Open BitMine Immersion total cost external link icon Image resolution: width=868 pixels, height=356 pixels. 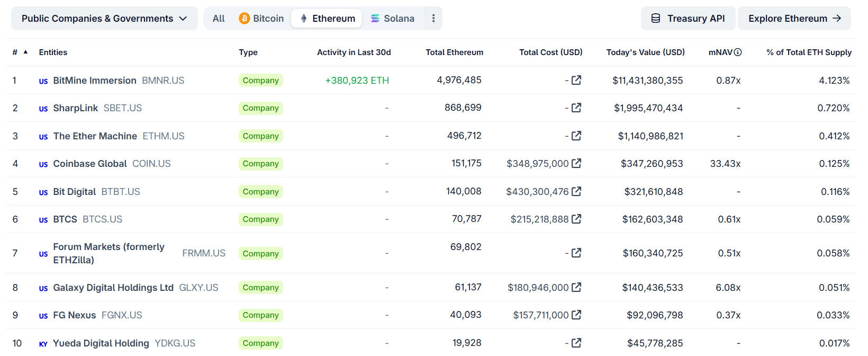tap(576, 80)
